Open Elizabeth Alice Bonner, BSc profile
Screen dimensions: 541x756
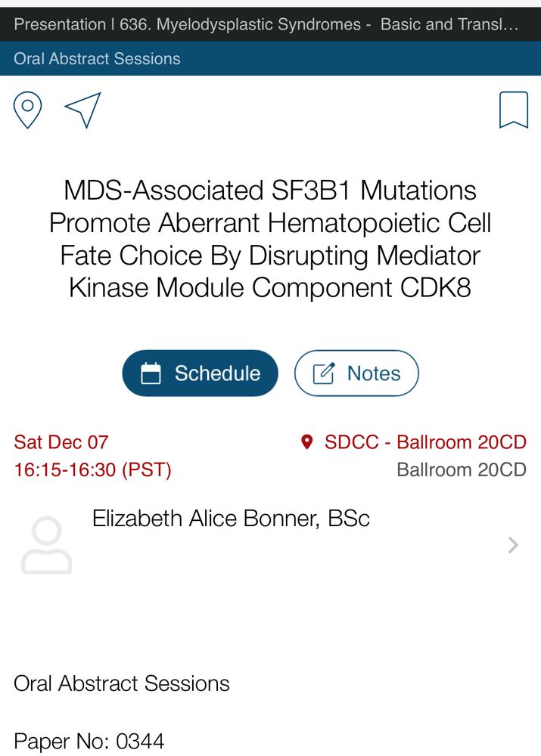(231, 519)
